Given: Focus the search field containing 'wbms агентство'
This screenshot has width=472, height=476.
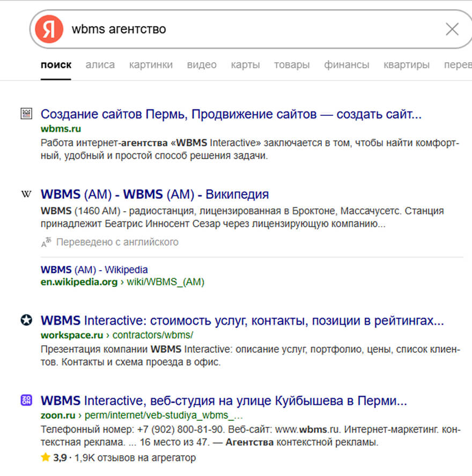Looking at the screenshot, I should point(252,29).
